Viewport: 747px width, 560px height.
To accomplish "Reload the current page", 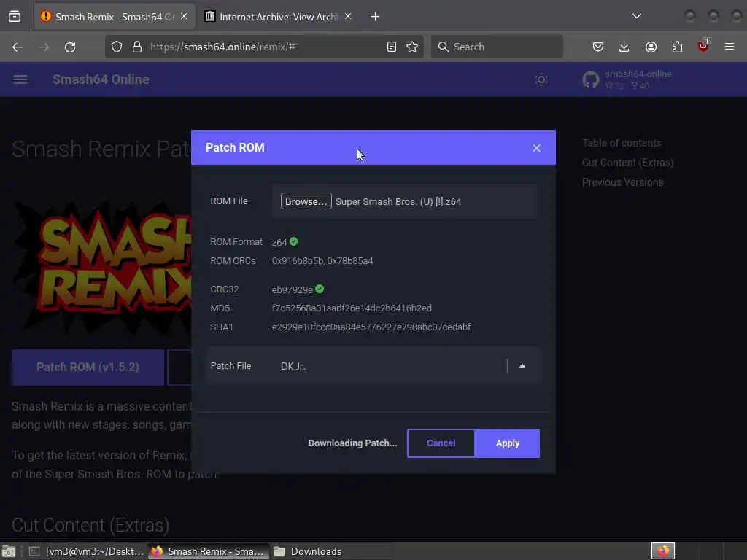I will coord(70,47).
